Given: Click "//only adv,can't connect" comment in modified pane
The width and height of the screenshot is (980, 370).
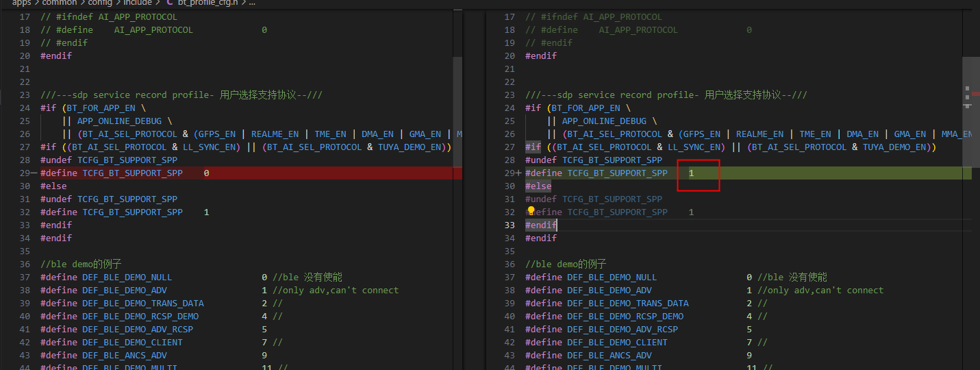Looking at the screenshot, I should click(x=820, y=291).
